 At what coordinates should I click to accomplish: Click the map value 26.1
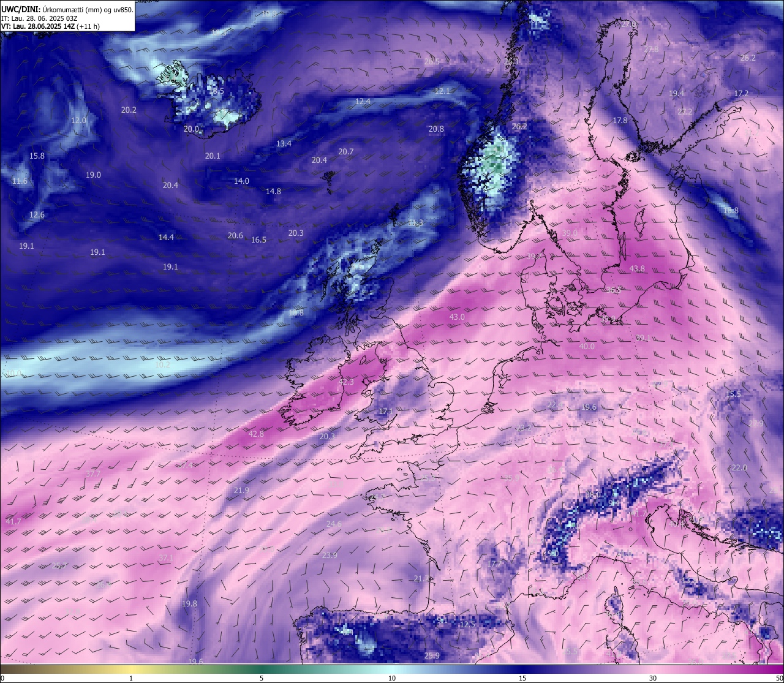pyautogui.click(x=511, y=62)
